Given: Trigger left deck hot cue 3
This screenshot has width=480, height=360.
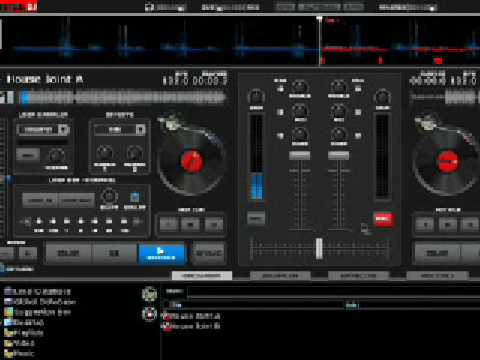Looking at the screenshot, I should click(214, 224).
